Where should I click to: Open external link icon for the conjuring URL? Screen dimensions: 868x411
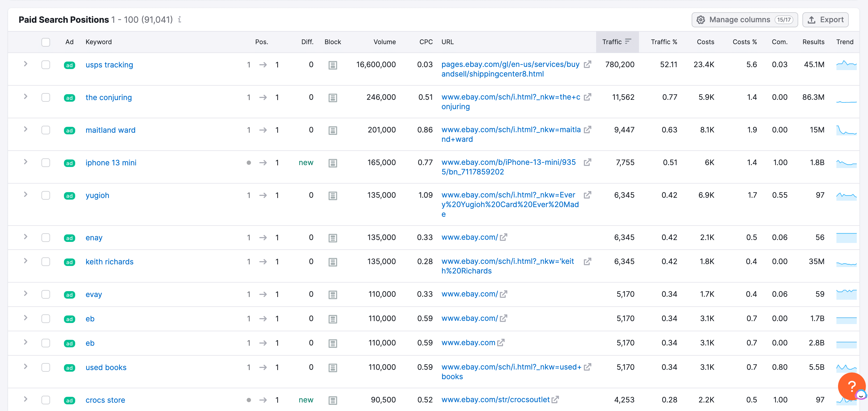pyautogui.click(x=587, y=97)
